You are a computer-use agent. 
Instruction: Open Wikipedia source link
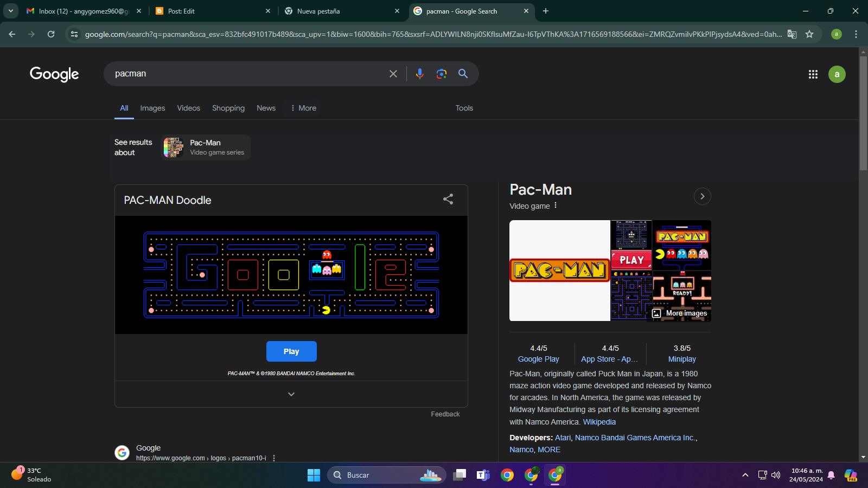(599, 422)
